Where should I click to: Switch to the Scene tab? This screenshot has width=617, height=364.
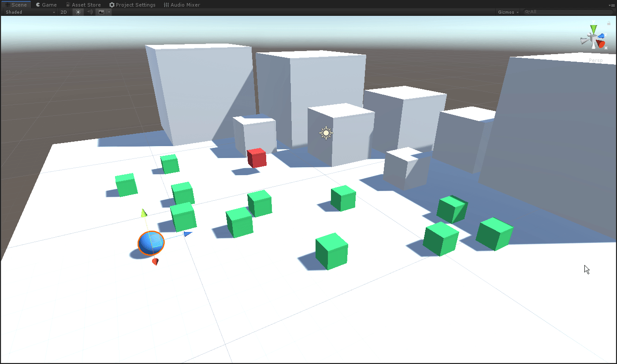point(16,4)
